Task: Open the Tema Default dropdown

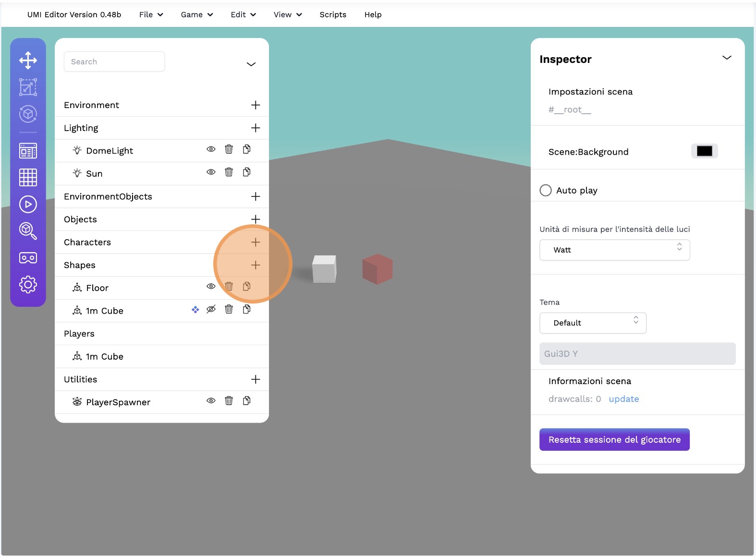Action: pos(593,323)
